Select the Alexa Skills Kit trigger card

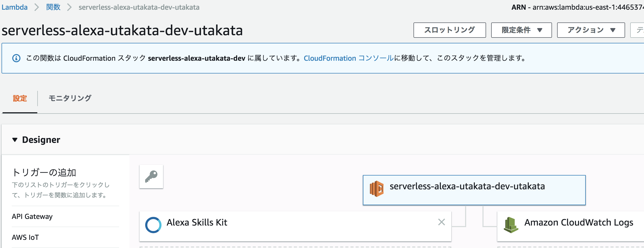coord(295,226)
